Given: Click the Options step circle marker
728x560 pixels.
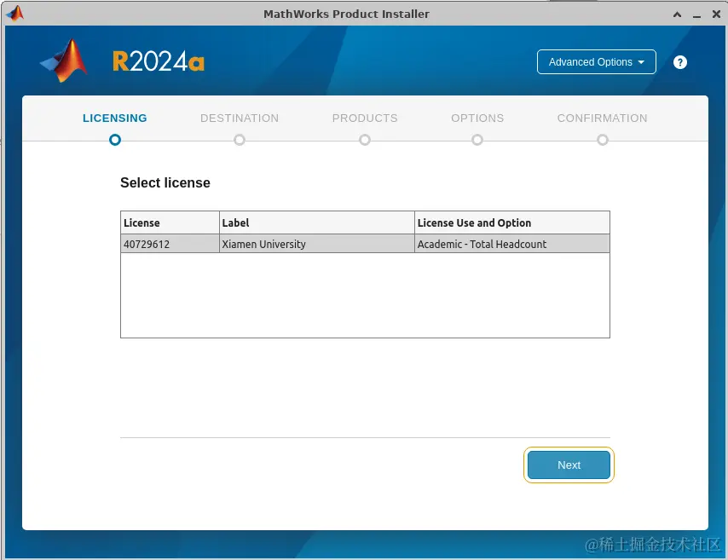Looking at the screenshot, I should tap(477, 140).
